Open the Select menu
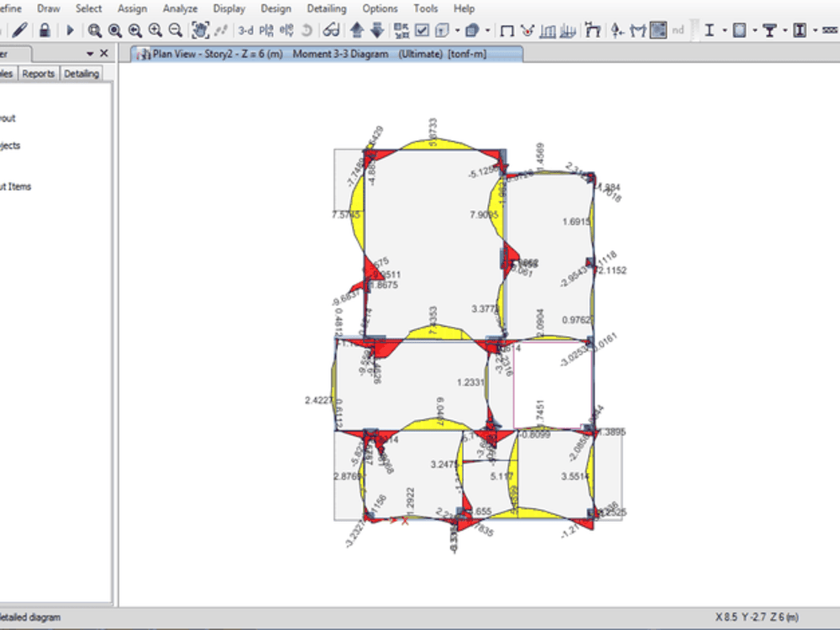 pos(88,8)
